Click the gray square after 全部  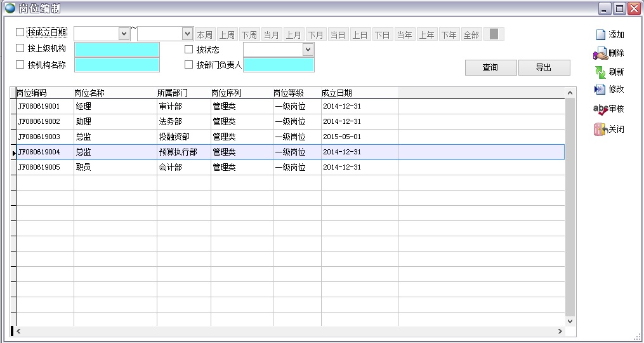tap(494, 34)
